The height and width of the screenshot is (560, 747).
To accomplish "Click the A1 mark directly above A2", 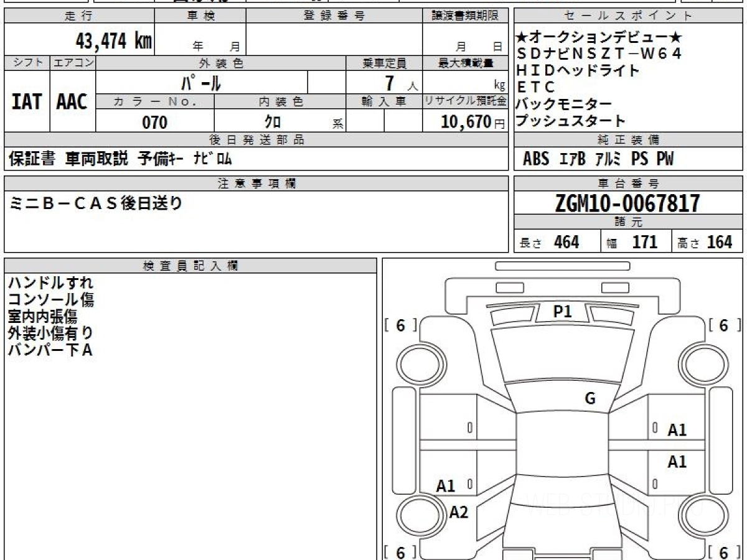I will point(446,486).
